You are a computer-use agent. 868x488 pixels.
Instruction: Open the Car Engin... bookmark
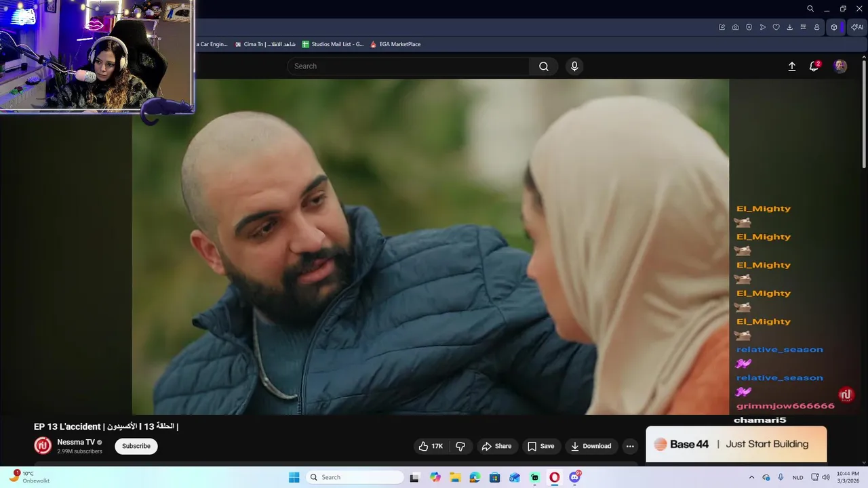[x=212, y=44]
